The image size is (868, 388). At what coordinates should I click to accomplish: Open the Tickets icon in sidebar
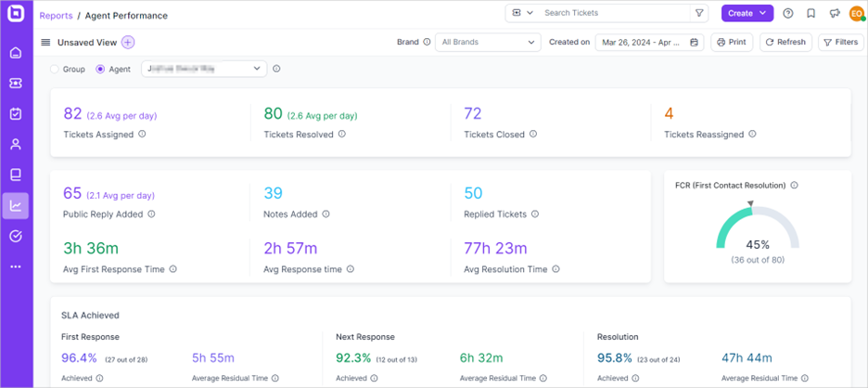(x=16, y=84)
